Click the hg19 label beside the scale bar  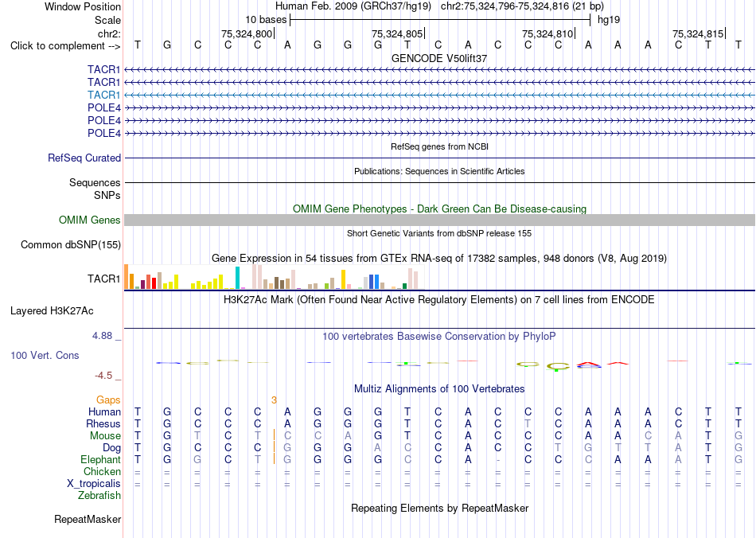(609, 20)
